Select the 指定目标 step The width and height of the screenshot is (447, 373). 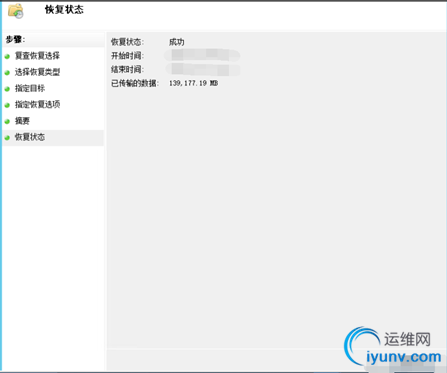pos(30,88)
